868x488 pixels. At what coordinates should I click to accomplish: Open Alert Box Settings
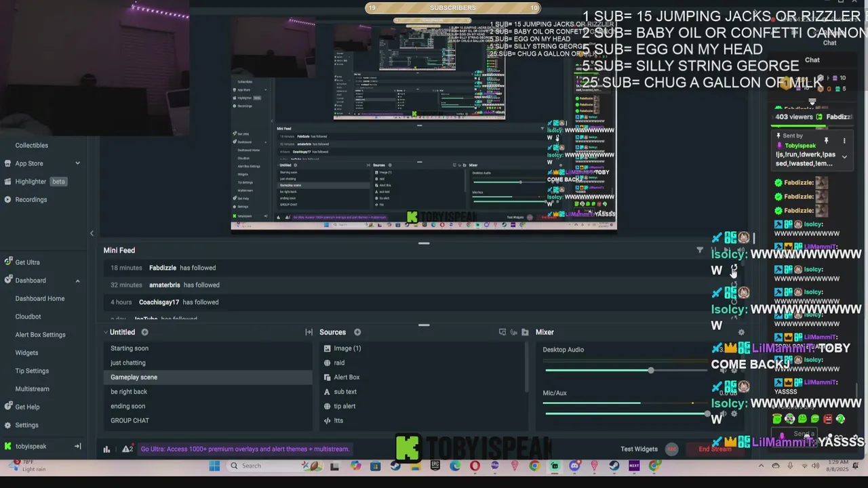click(x=40, y=335)
